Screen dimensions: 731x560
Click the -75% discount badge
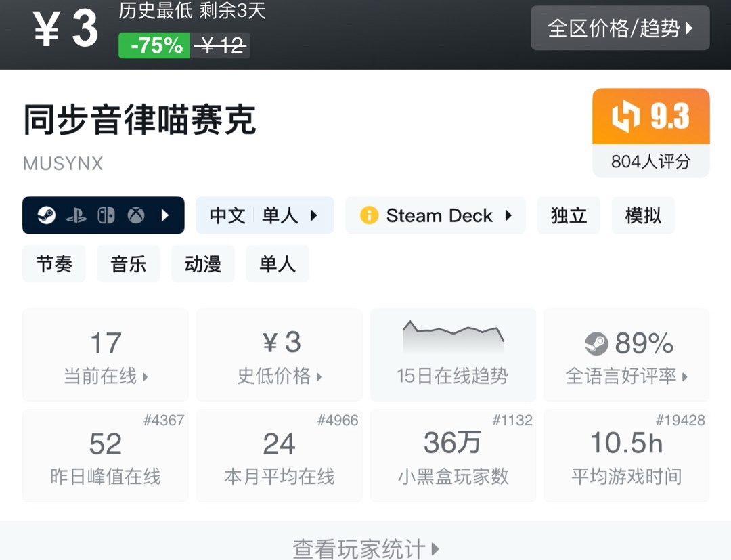coord(154,45)
